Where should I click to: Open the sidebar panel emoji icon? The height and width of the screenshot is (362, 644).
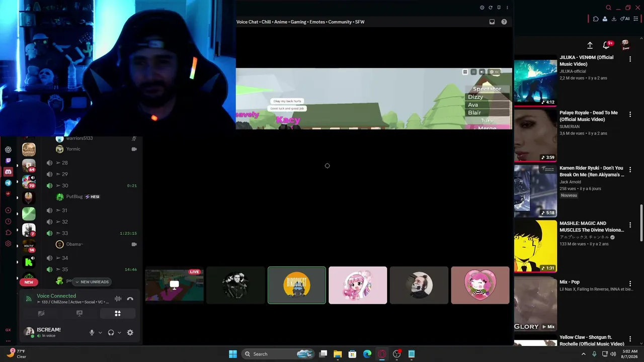pyautogui.click(x=482, y=8)
